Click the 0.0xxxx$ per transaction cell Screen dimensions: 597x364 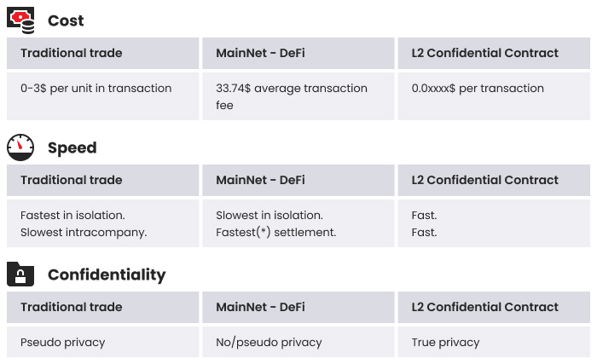[494, 96]
